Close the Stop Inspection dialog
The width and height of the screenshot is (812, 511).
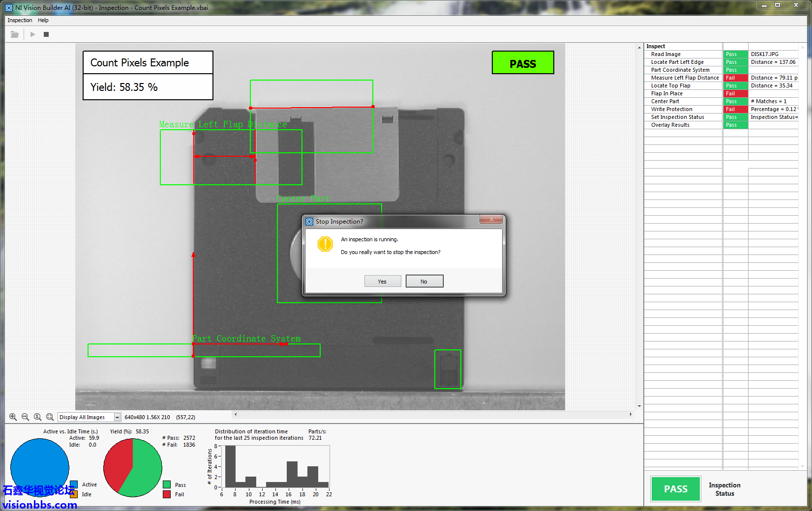491,220
